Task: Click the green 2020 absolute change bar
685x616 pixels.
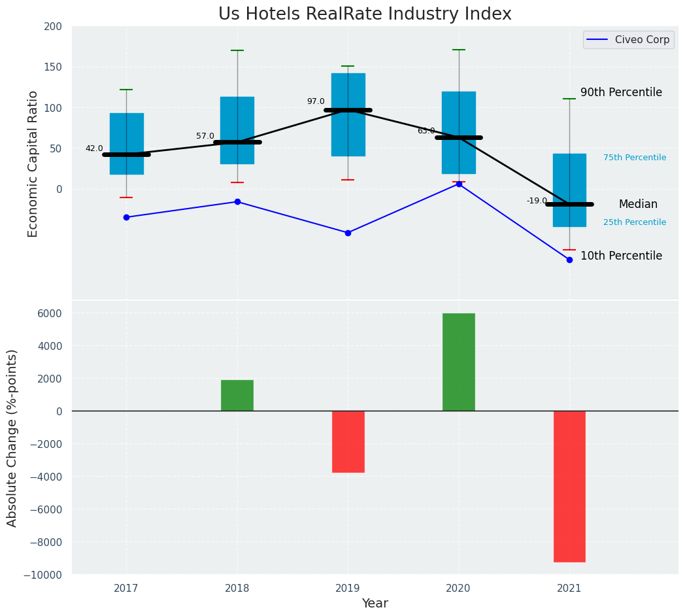Action: (458, 362)
